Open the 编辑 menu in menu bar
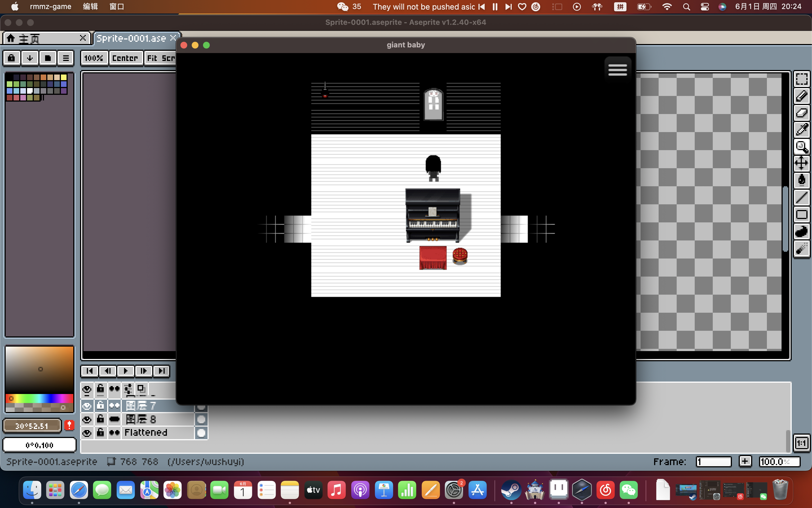 [90, 6]
